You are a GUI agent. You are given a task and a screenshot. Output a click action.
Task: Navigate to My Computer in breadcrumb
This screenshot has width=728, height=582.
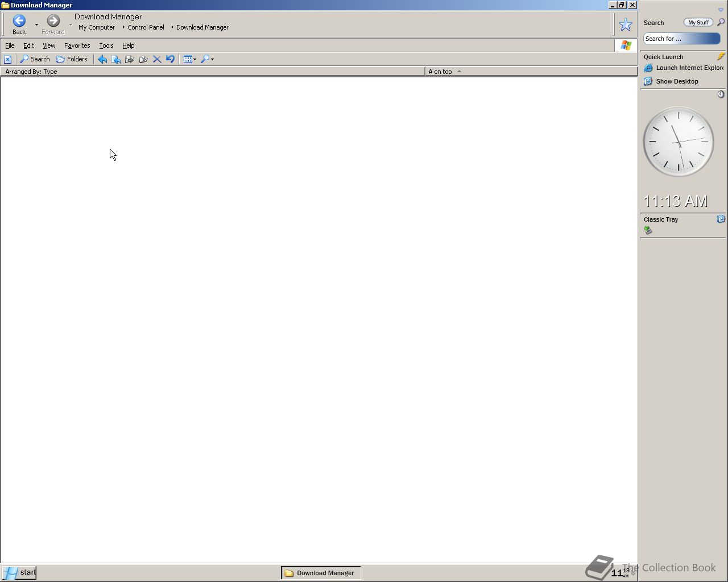click(x=97, y=27)
